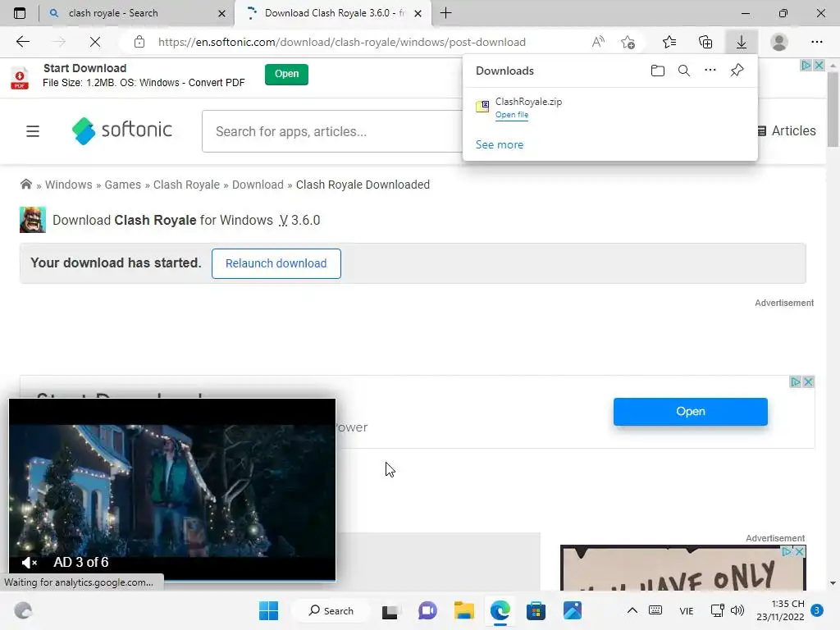Viewport: 840px width, 630px height.
Task: Click the Clash Royale app icon
Action: (33, 220)
